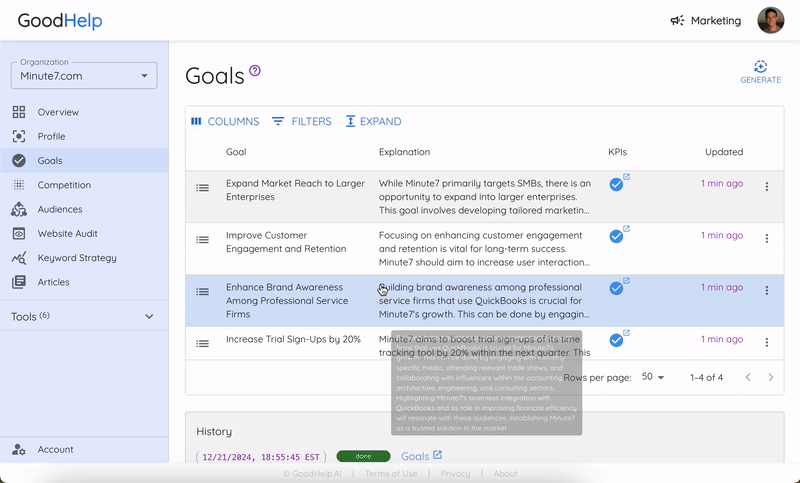Open Audiences in sidebar
This screenshot has height=483, width=800.
pyautogui.click(x=60, y=209)
